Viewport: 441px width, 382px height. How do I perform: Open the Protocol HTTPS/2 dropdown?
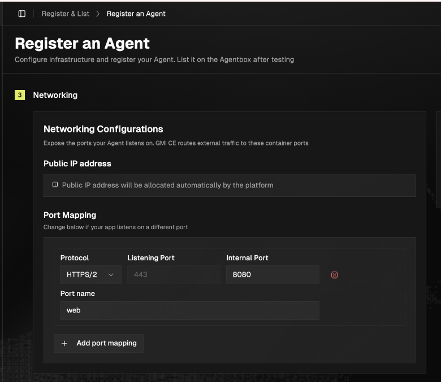91,275
